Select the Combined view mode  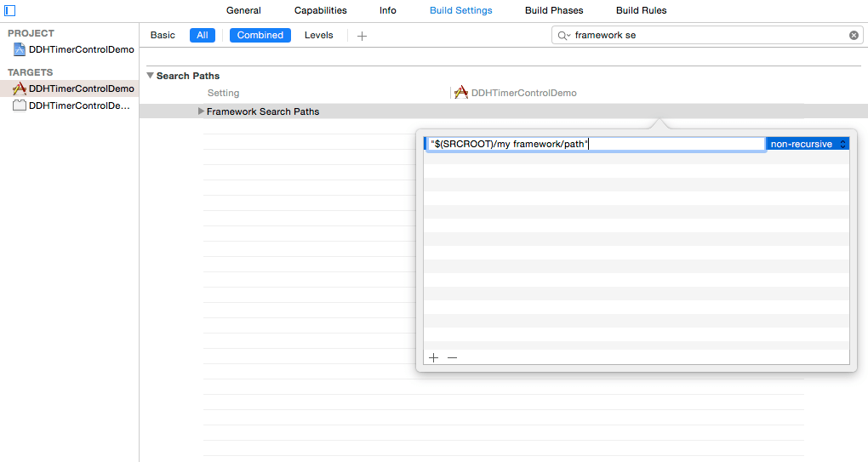[x=260, y=36]
